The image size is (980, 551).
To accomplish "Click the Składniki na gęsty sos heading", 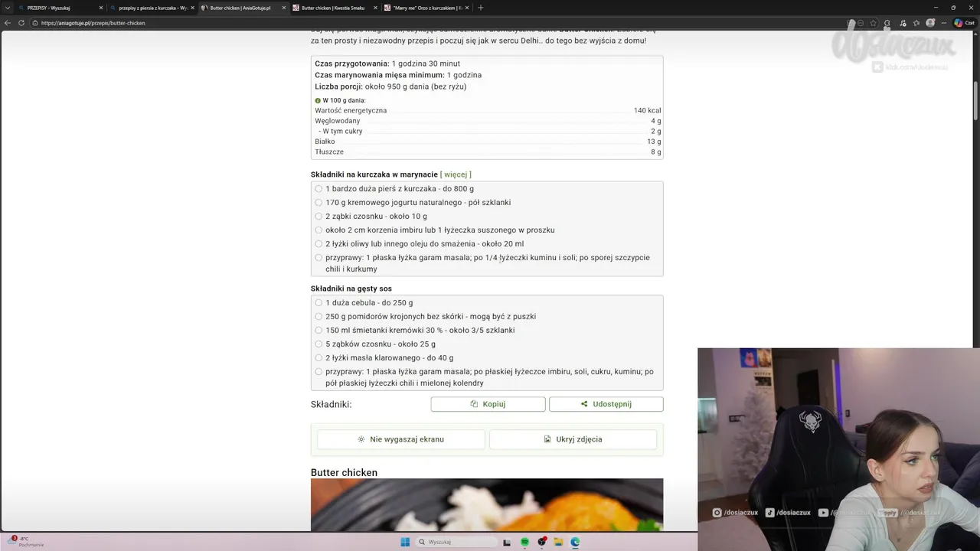I will click(x=351, y=289).
